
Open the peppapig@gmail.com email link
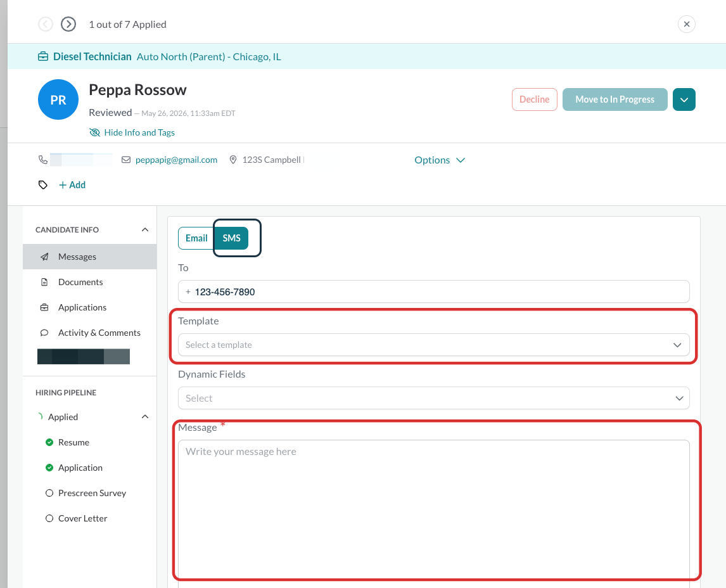click(176, 160)
